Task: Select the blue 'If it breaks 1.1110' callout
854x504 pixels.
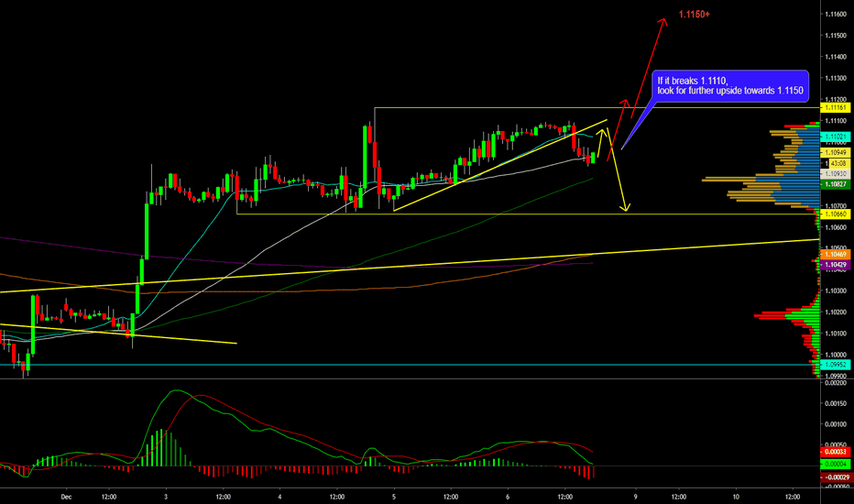Action: pos(729,86)
